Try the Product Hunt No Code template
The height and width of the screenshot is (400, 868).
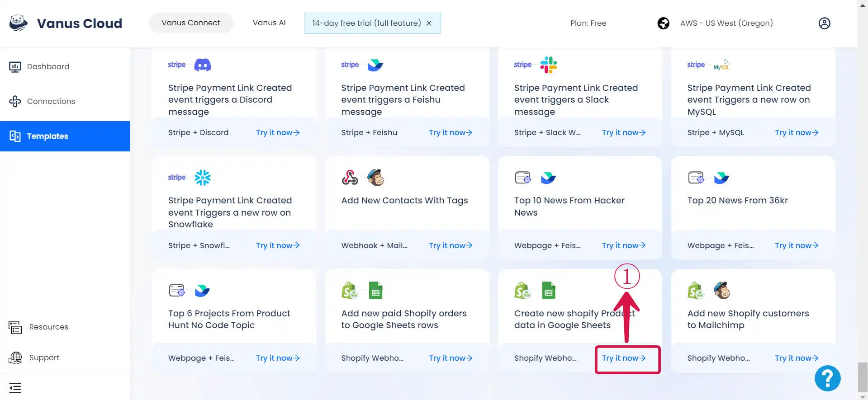[x=278, y=358]
